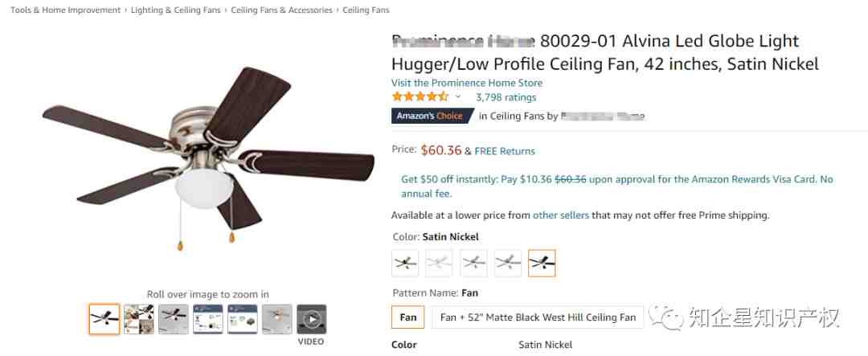
Task: Go to Lighting & Ceiling Fans breadcrumb
Action: pos(175,10)
